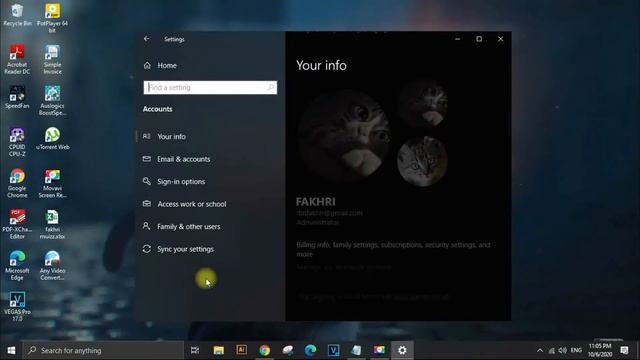Open Any Video Converter desktop icon
The height and width of the screenshot is (360, 640).
point(52,265)
